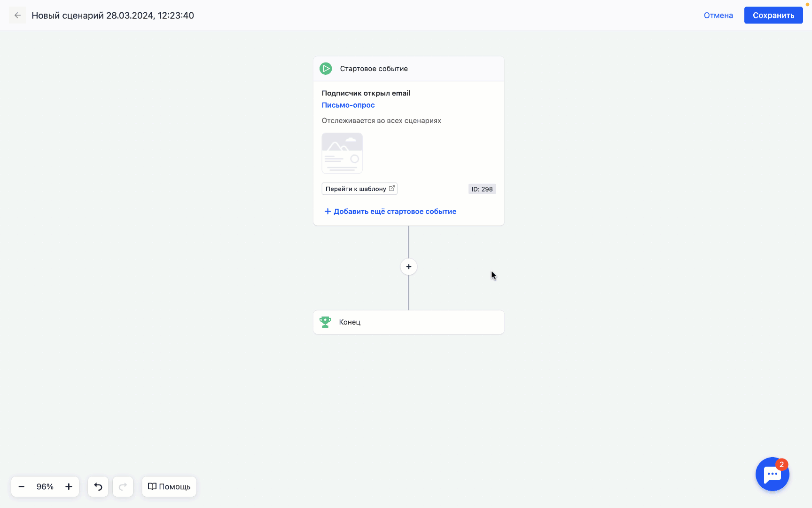Redo the last action

(123, 486)
